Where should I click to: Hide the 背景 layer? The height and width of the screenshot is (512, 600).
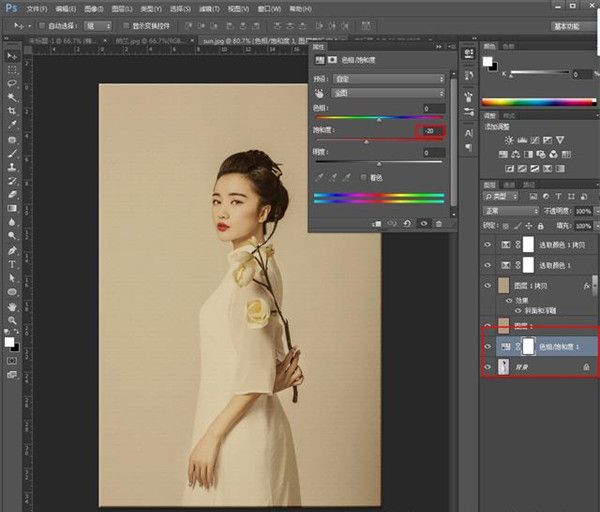click(488, 367)
